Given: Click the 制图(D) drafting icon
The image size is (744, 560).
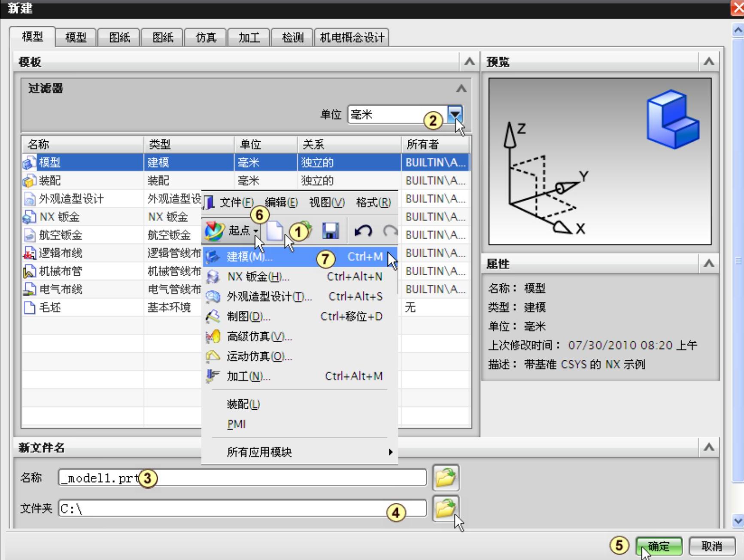Looking at the screenshot, I should 213,317.
